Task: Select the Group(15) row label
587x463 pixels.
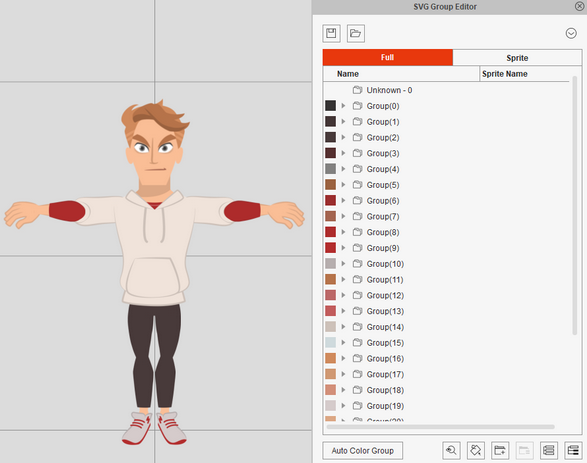Action: [385, 342]
